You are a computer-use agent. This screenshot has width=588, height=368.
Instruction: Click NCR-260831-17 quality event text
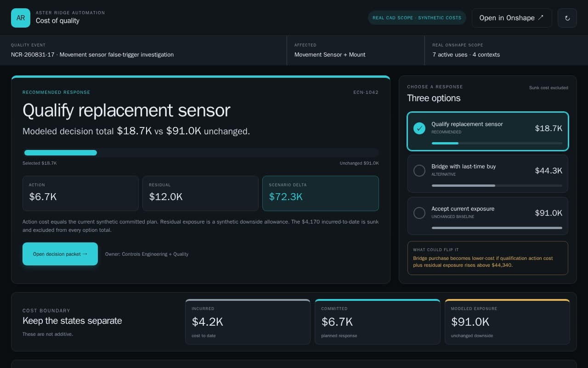[x=92, y=55]
